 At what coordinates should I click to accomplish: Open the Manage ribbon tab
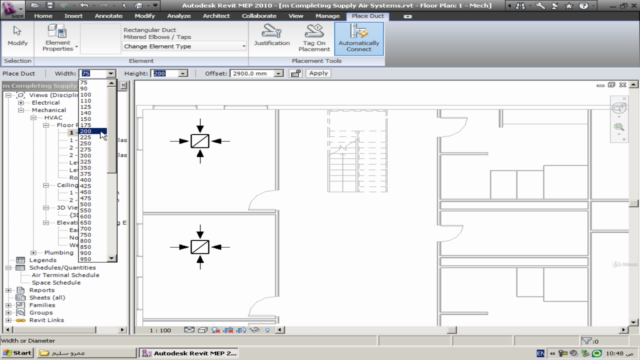(x=327, y=16)
